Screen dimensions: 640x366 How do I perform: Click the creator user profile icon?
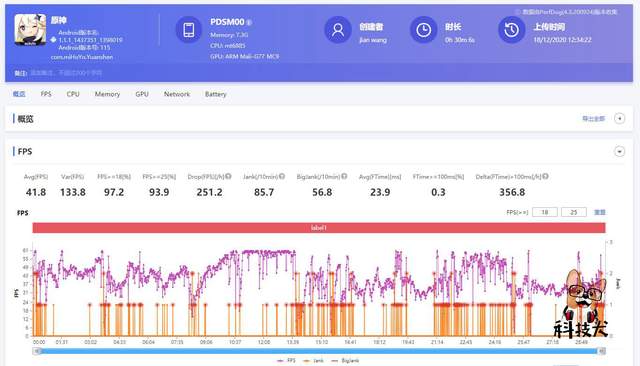(338, 30)
